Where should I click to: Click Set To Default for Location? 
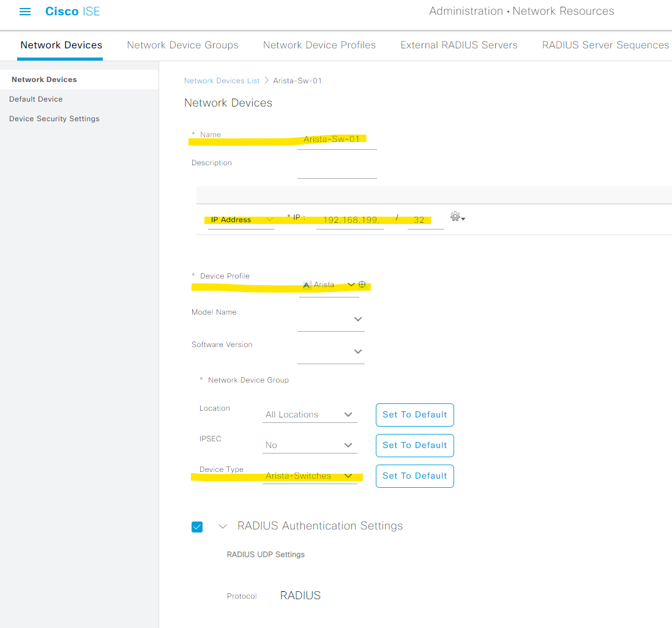click(415, 415)
